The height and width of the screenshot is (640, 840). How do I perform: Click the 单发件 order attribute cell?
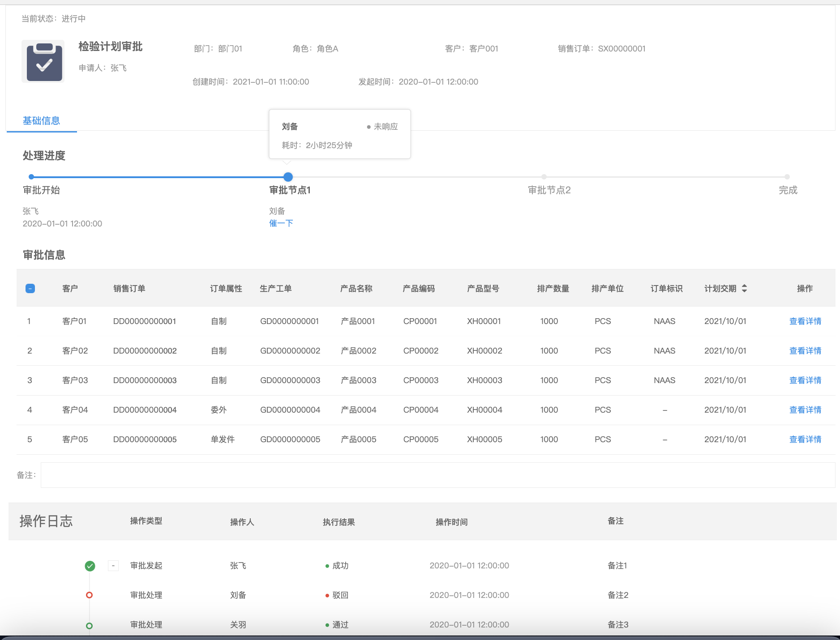pyautogui.click(x=223, y=439)
